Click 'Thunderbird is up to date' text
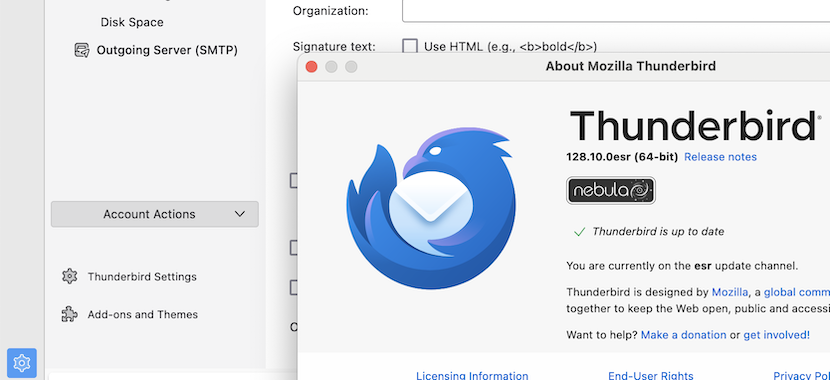The height and width of the screenshot is (380, 830). point(658,232)
